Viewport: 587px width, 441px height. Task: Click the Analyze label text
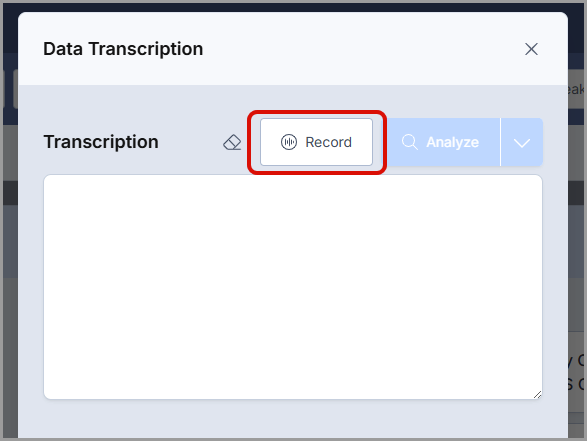(452, 142)
